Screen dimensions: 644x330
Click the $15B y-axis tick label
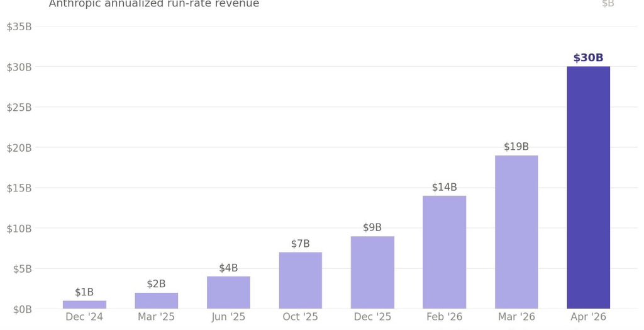click(19, 188)
